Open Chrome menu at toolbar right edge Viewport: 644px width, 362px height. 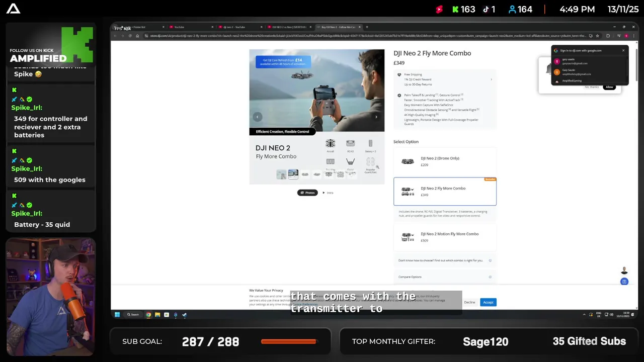point(633,36)
